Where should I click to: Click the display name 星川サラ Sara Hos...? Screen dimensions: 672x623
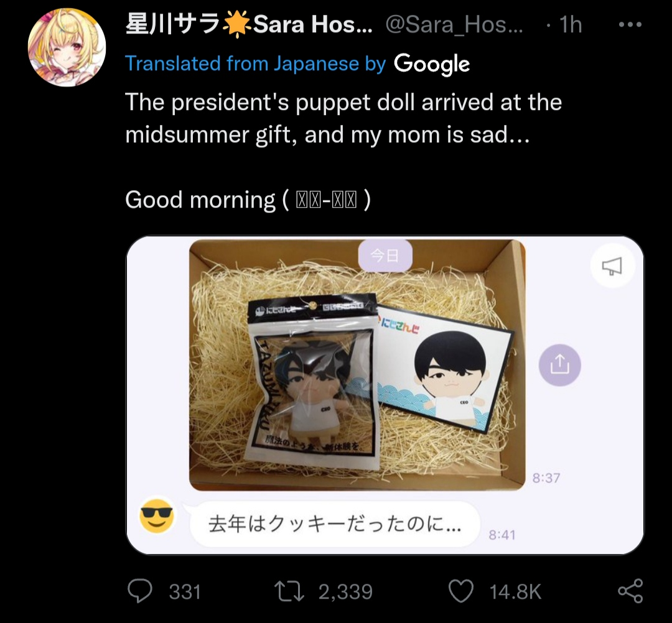248,24
